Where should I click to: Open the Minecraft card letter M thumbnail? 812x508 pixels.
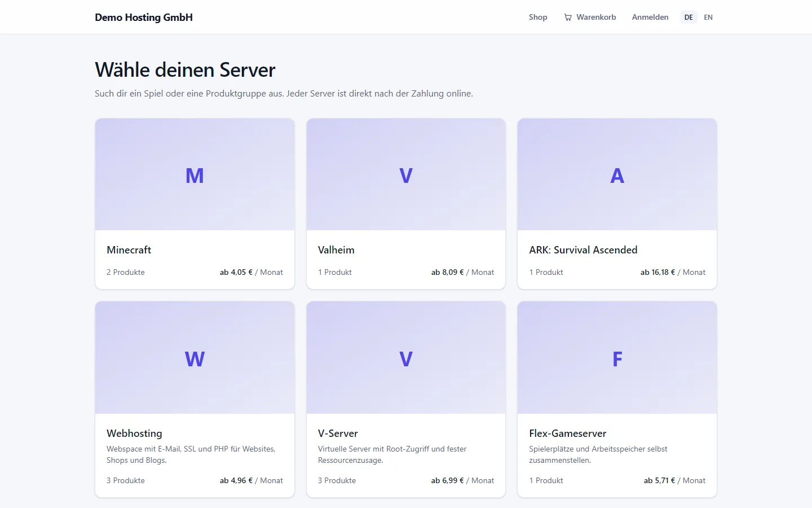coord(195,174)
